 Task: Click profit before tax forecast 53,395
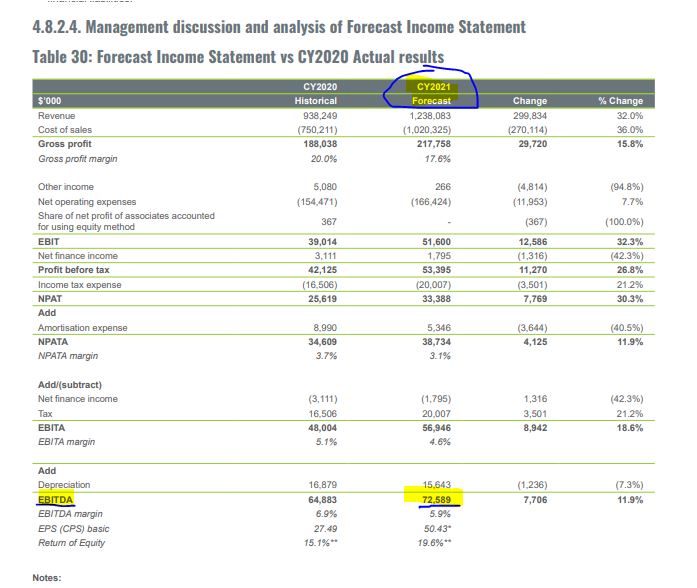click(x=437, y=270)
